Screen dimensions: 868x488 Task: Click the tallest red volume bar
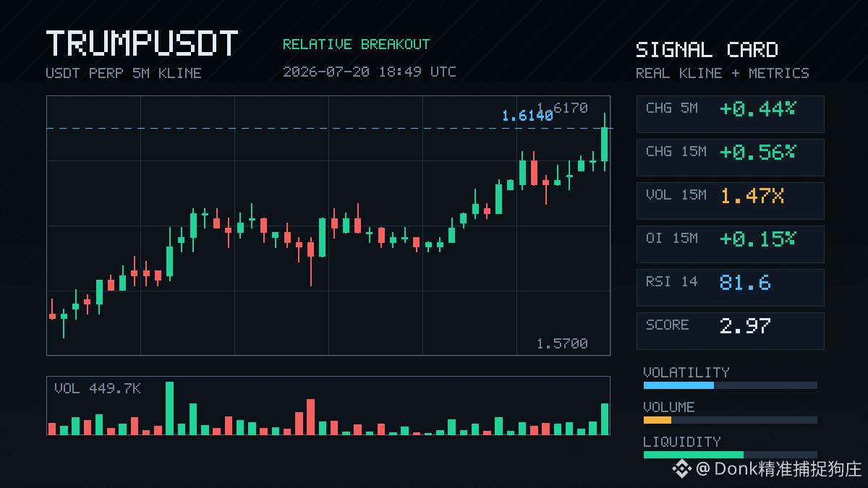coord(310,416)
